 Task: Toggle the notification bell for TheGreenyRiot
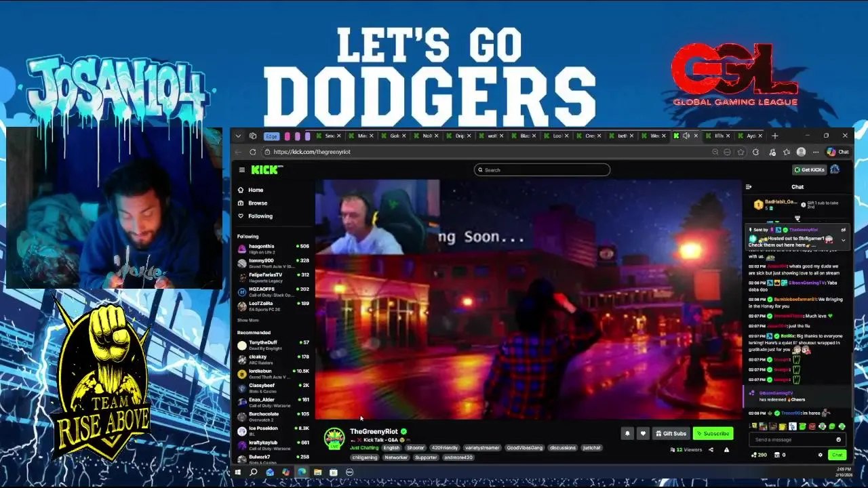(x=627, y=434)
